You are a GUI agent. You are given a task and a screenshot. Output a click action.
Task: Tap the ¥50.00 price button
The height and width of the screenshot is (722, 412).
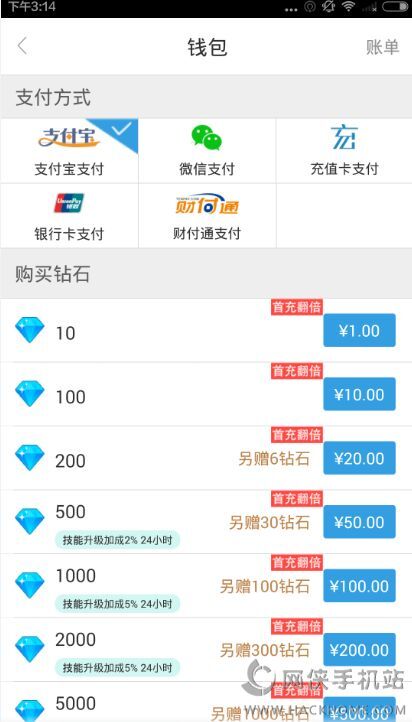[x=360, y=522]
